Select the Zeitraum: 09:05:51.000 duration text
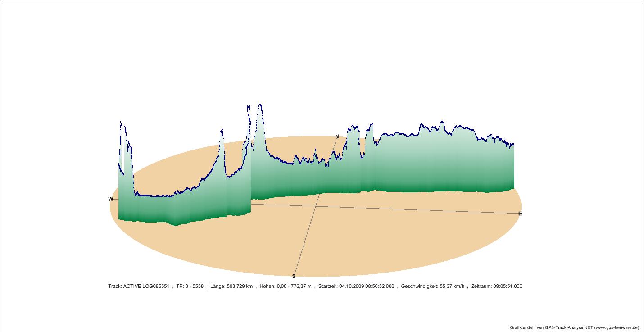The image size is (644, 332). tap(496, 286)
